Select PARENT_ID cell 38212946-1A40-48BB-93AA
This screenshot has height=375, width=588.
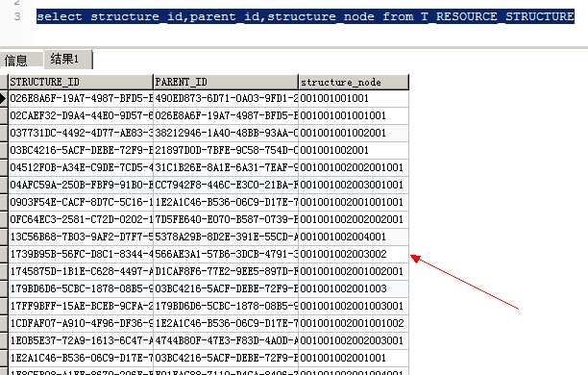point(226,133)
